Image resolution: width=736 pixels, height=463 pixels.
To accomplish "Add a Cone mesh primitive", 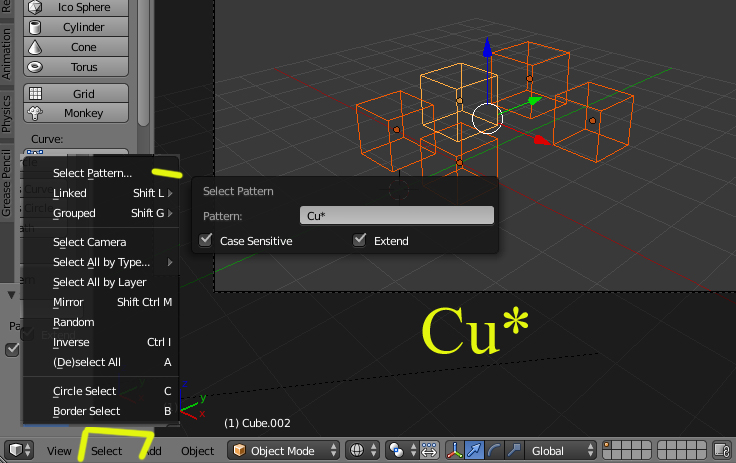I will click(82, 47).
